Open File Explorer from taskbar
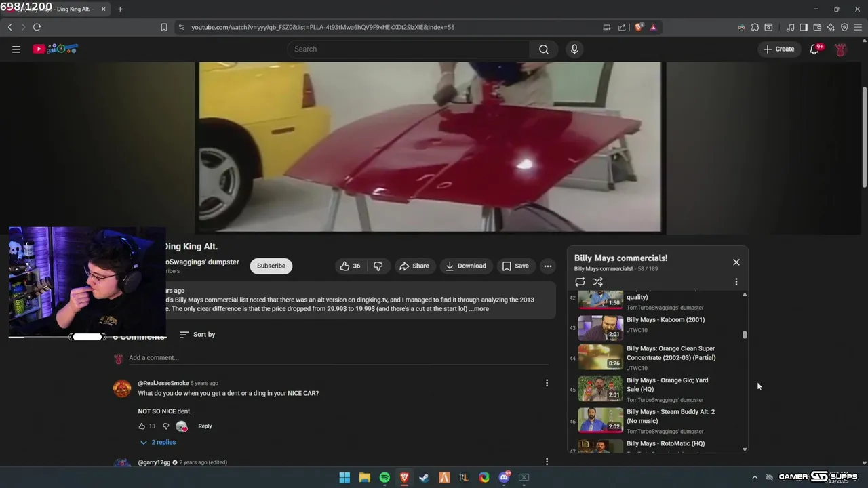The height and width of the screenshot is (488, 868). [x=365, y=477]
